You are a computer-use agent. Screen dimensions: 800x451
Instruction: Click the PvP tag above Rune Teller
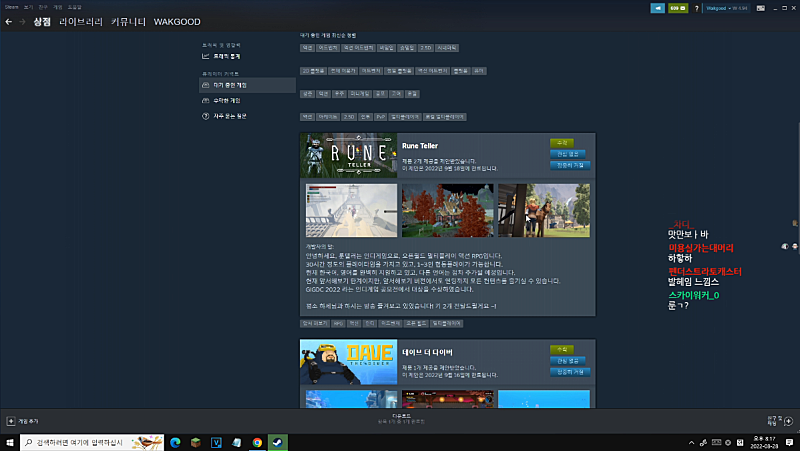(x=381, y=117)
